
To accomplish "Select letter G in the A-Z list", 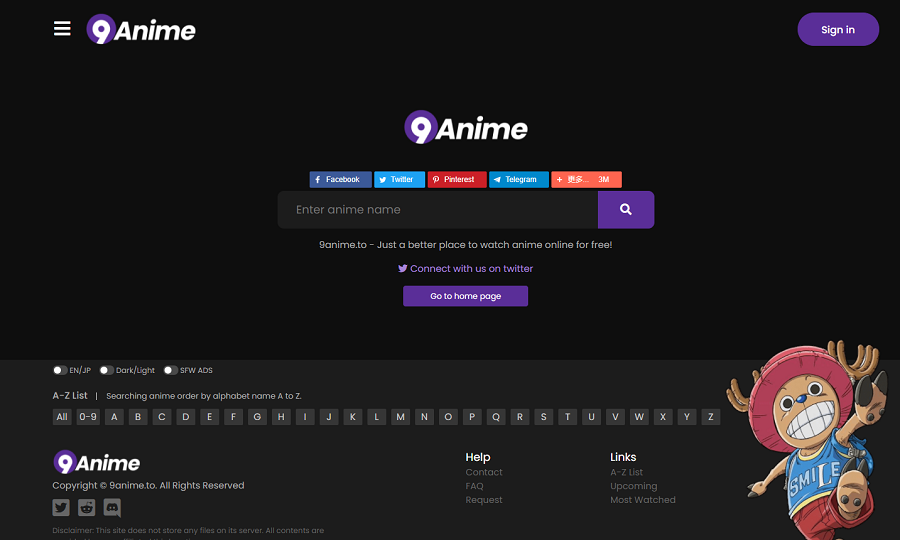I will click(257, 417).
